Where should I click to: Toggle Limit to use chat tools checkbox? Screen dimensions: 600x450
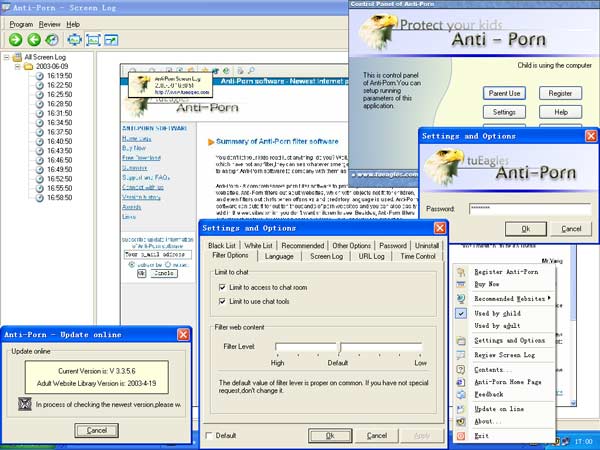click(222, 301)
